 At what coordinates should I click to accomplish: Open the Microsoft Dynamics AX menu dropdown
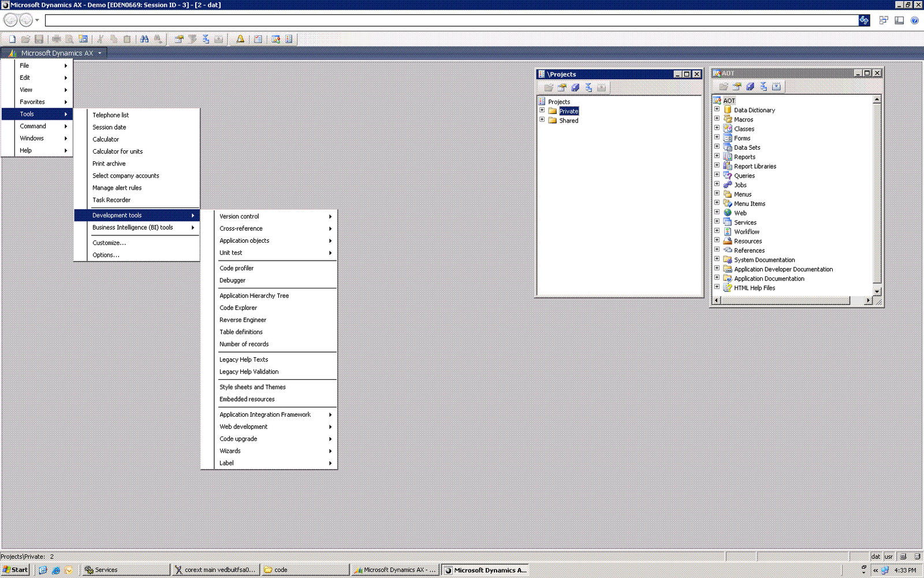[x=54, y=53]
